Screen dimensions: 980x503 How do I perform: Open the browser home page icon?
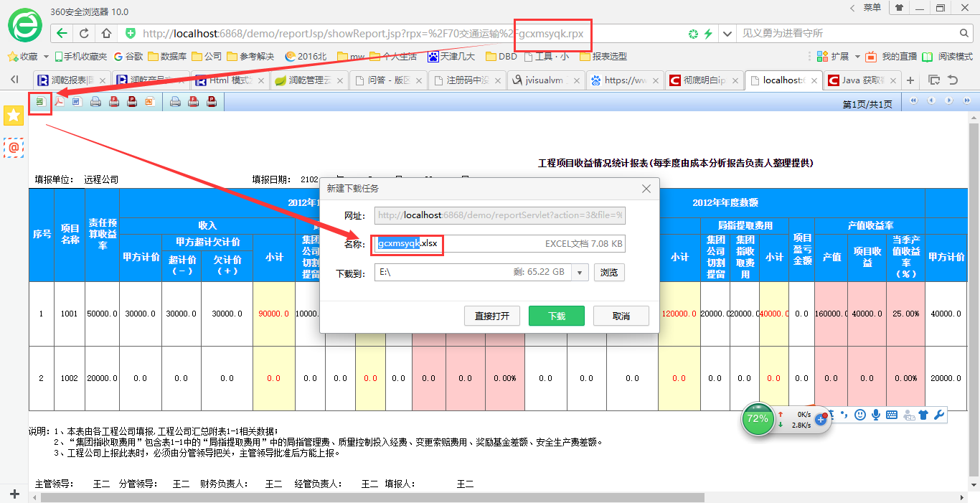click(x=106, y=33)
